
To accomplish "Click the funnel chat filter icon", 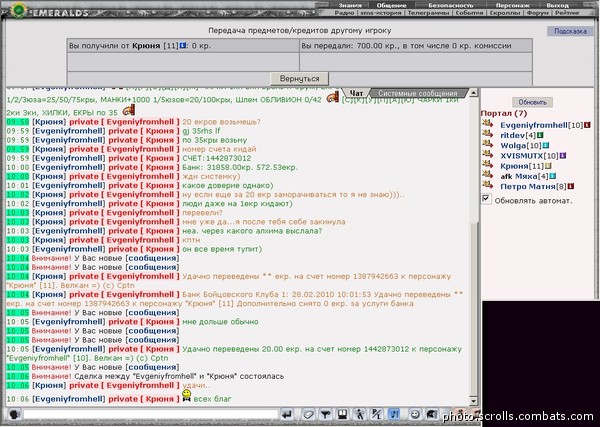I will coord(325,414).
